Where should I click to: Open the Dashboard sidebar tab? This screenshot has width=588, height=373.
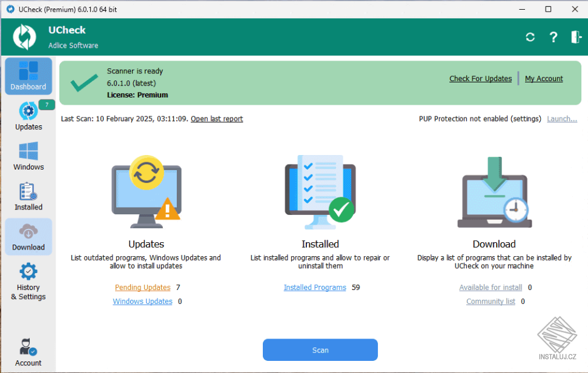pyautogui.click(x=28, y=76)
